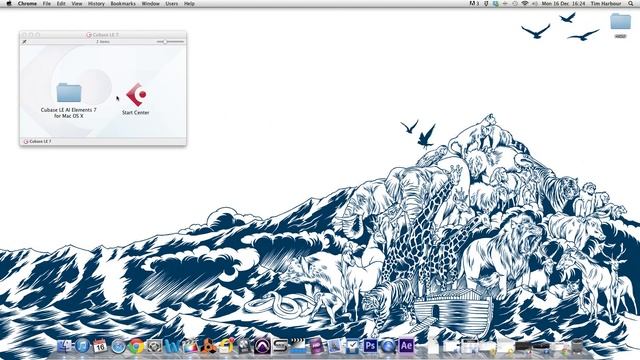Open the purple HD app in dock

[x=316, y=346]
